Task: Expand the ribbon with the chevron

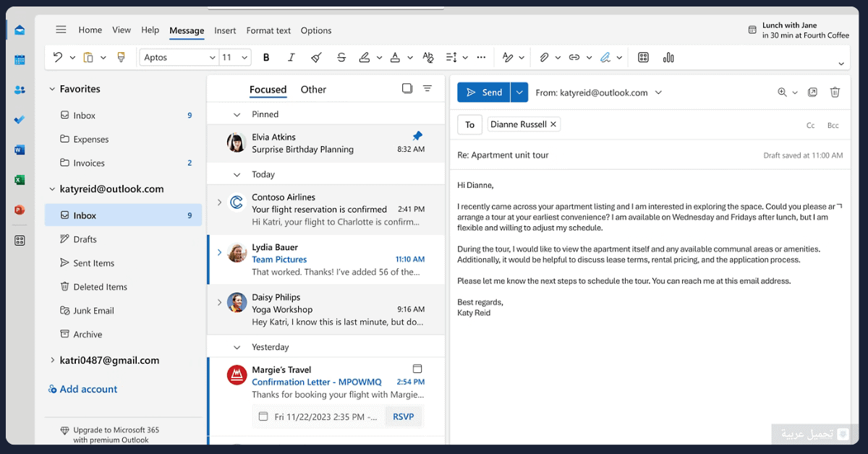Action: click(841, 64)
